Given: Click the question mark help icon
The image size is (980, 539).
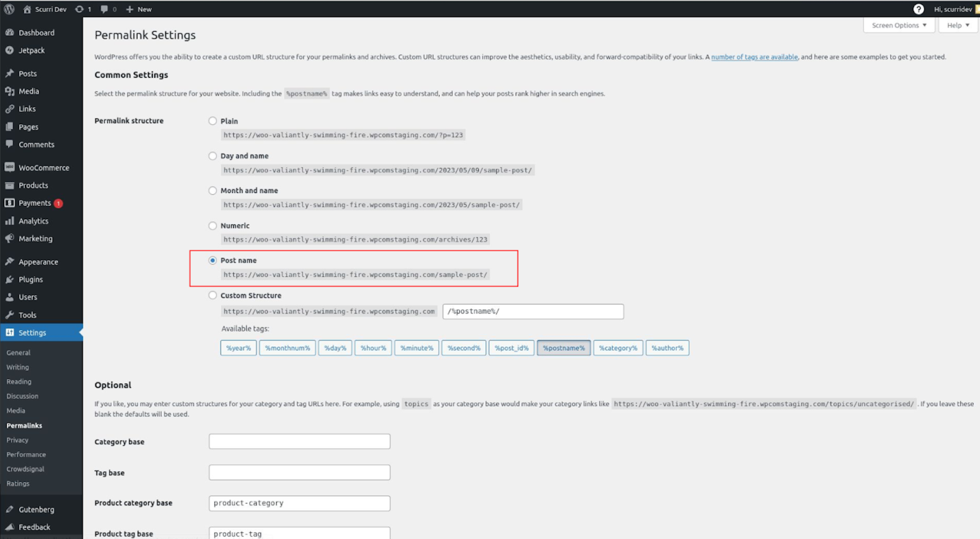Looking at the screenshot, I should point(919,9).
